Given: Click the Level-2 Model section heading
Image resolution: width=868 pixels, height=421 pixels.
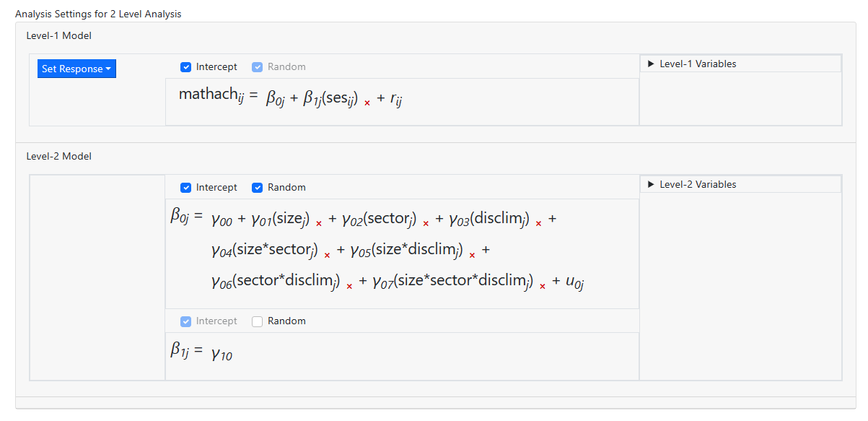Looking at the screenshot, I should tap(58, 156).
